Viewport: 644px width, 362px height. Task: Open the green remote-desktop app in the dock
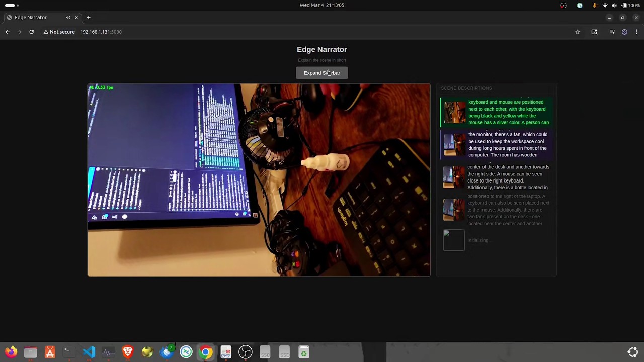click(186, 352)
